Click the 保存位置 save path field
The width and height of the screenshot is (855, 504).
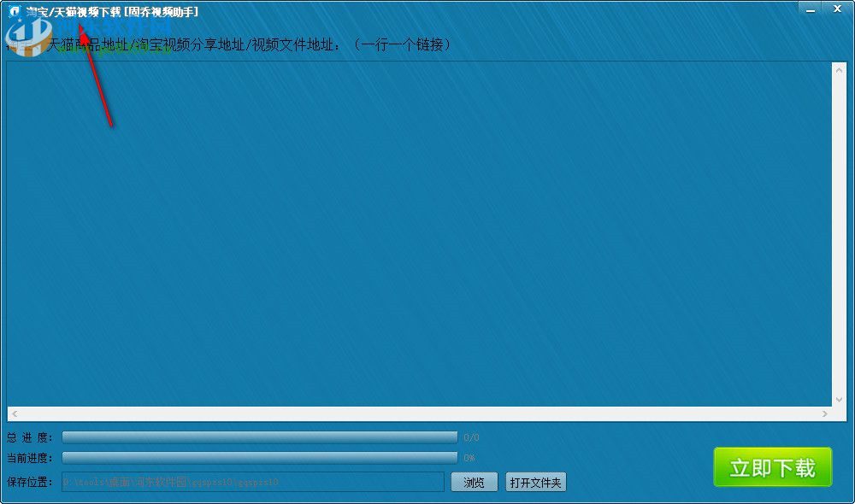click(252, 482)
